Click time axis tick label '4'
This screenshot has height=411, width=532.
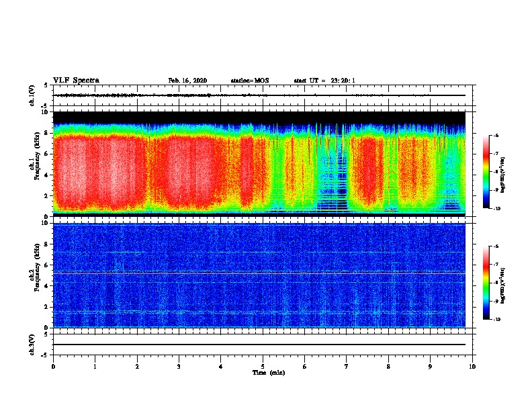221,367
